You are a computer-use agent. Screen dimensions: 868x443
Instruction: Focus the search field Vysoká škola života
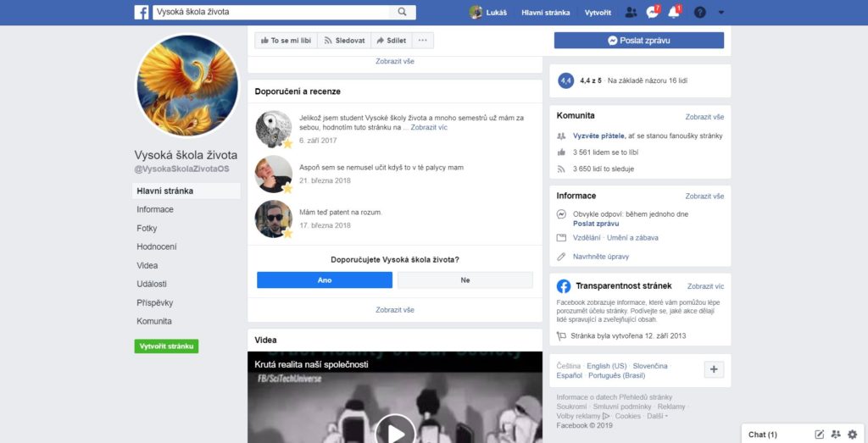[x=271, y=12]
